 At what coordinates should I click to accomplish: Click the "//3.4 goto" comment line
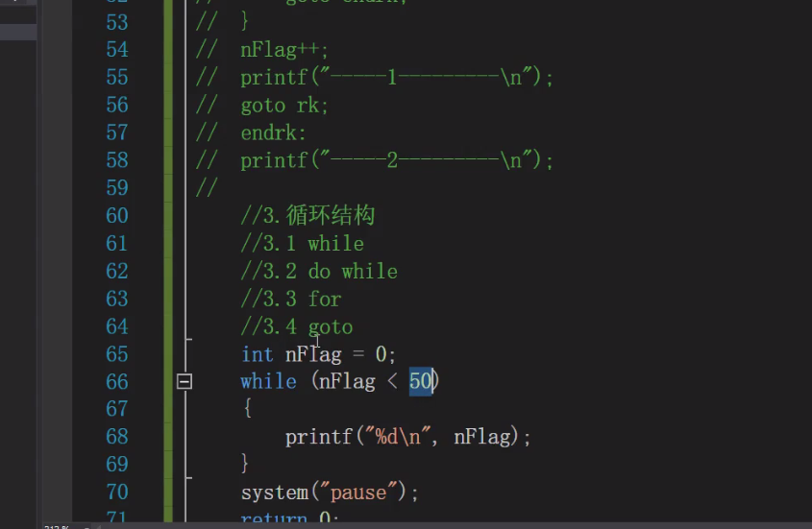(x=297, y=327)
